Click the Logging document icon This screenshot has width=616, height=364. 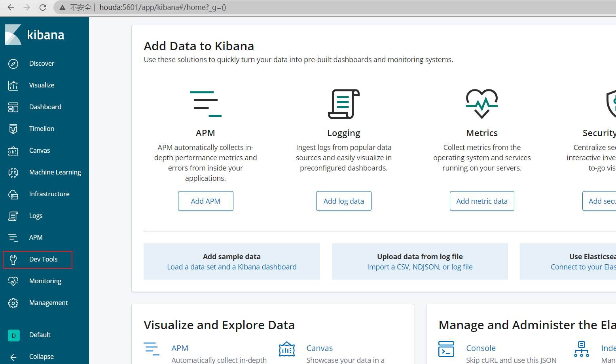tap(343, 104)
